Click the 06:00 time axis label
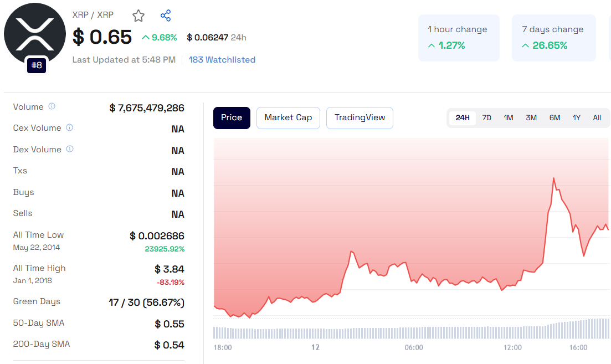This screenshot has height=364, width=611. (414, 347)
